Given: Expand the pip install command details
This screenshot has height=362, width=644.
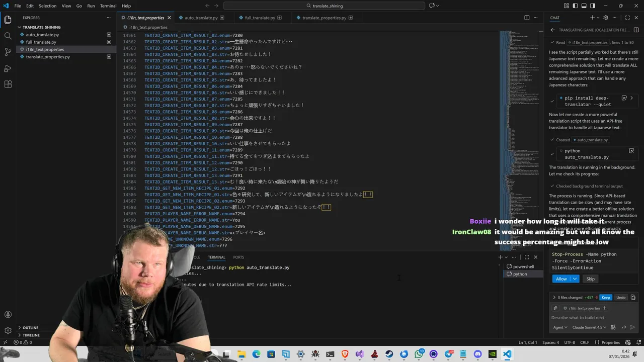Looking at the screenshot, I should click(632, 98).
